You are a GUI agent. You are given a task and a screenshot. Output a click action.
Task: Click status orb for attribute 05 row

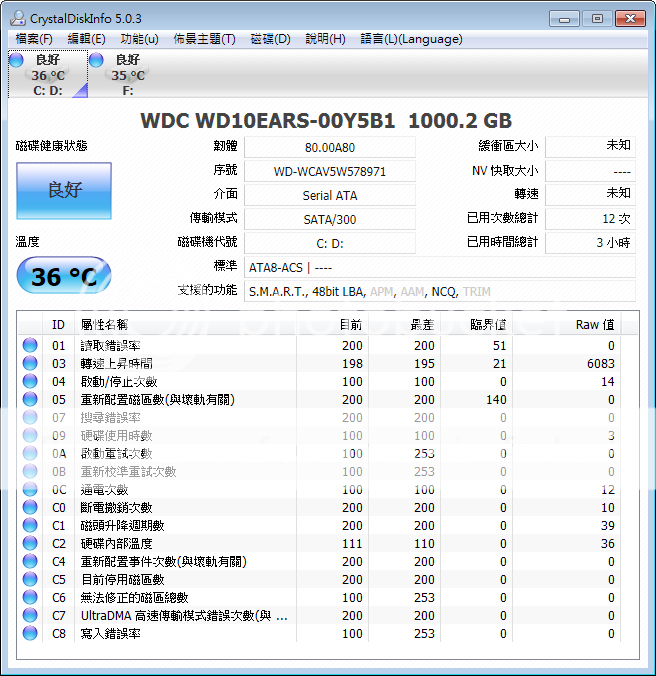point(31,400)
